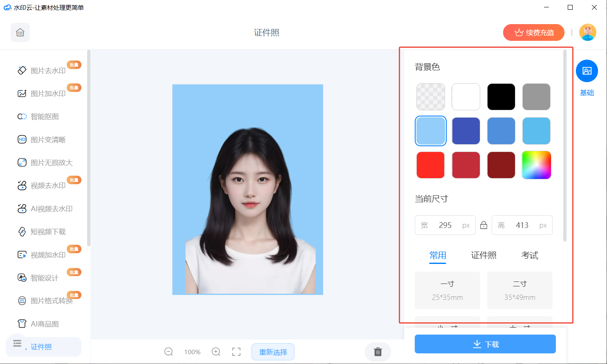
Task: Open the 基础 panel icon
Action: [x=587, y=71]
